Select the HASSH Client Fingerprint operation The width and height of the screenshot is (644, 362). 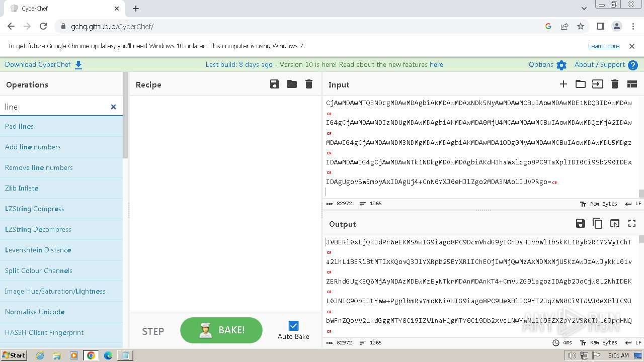[61, 332]
